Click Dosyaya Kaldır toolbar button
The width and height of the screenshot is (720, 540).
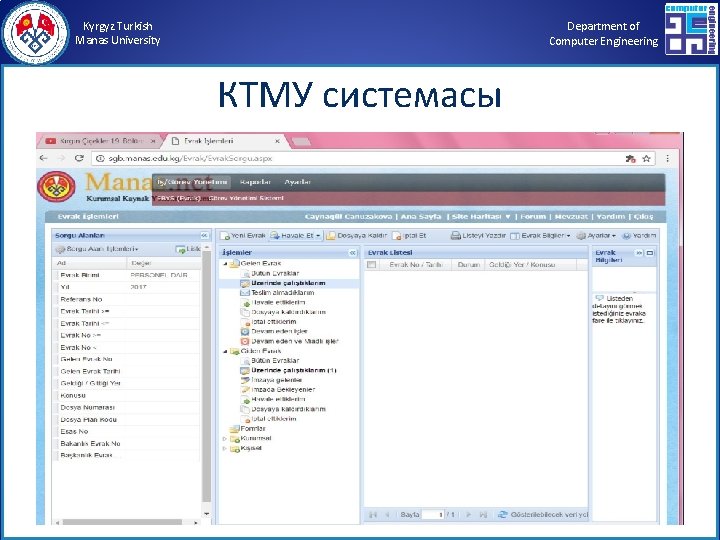357,236
